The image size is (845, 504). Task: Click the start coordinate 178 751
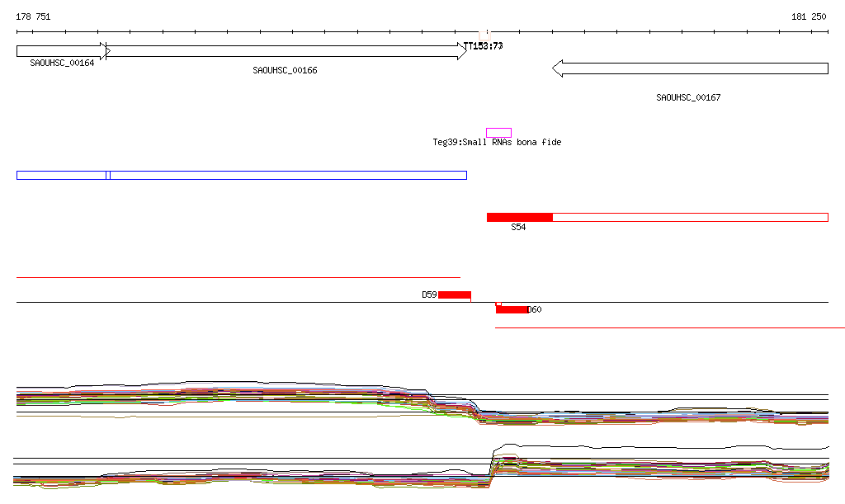[x=33, y=16]
